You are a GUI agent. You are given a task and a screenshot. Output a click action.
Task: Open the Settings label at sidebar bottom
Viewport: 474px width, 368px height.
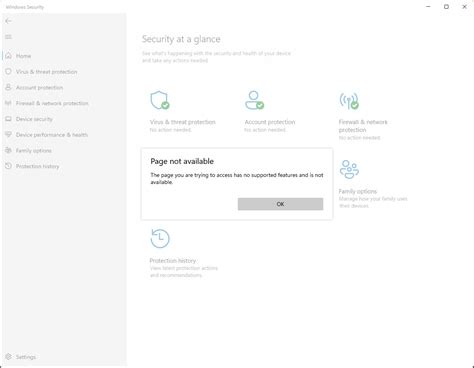coord(26,357)
